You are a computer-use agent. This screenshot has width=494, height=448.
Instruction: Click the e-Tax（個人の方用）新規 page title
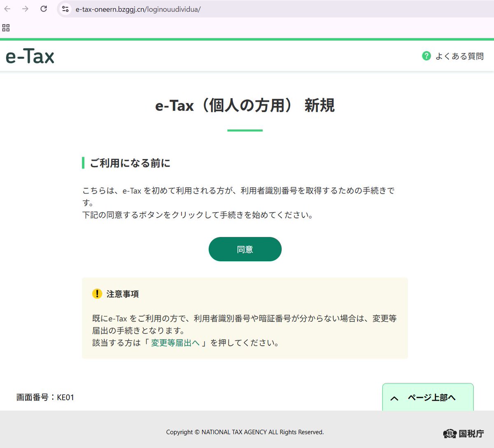pos(245,105)
